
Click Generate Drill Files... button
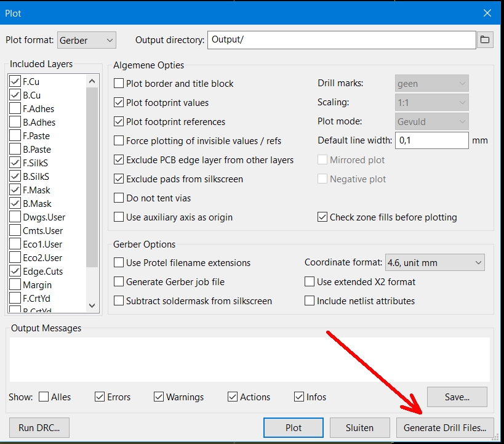(445, 427)
